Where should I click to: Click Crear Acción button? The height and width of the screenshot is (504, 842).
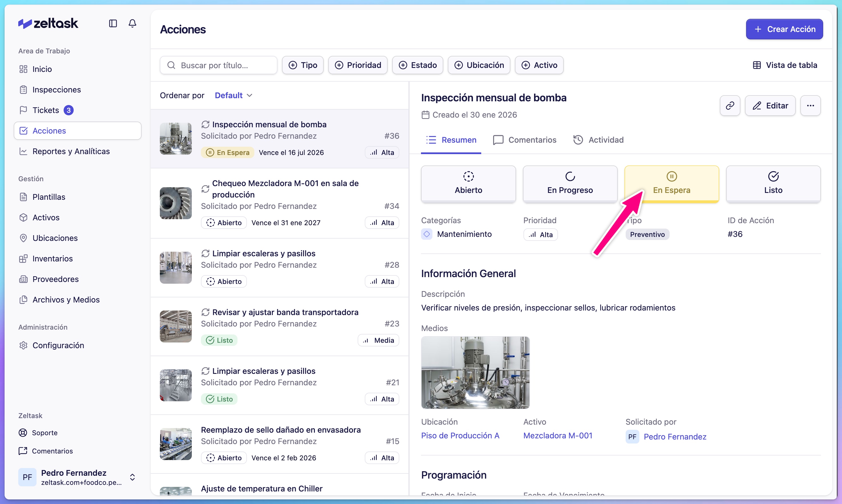784,29
